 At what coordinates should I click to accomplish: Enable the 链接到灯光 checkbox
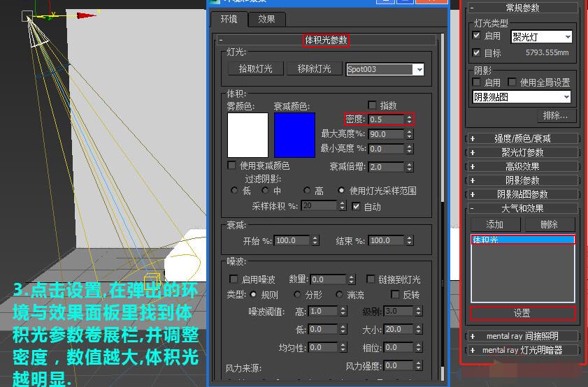pyautogui.click(x=370, y=279)
